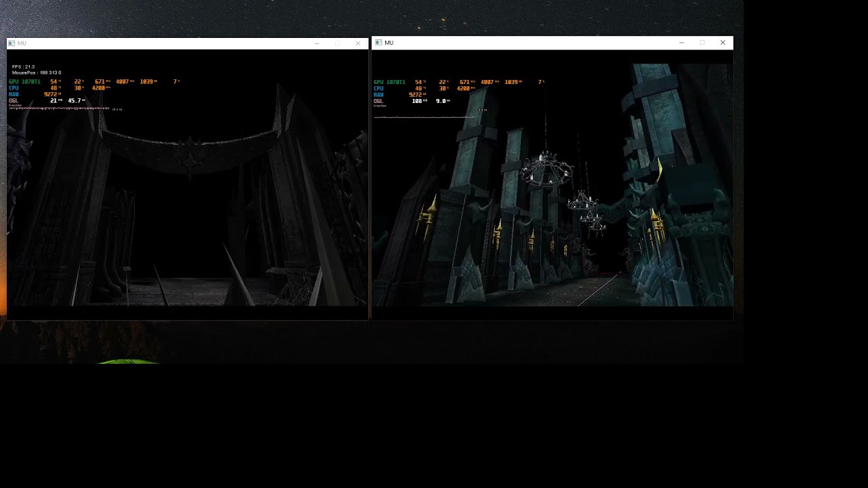Close the dimmed MU window showing FPS 21.3
Screen dimensions: 868x488
[358, 43]
